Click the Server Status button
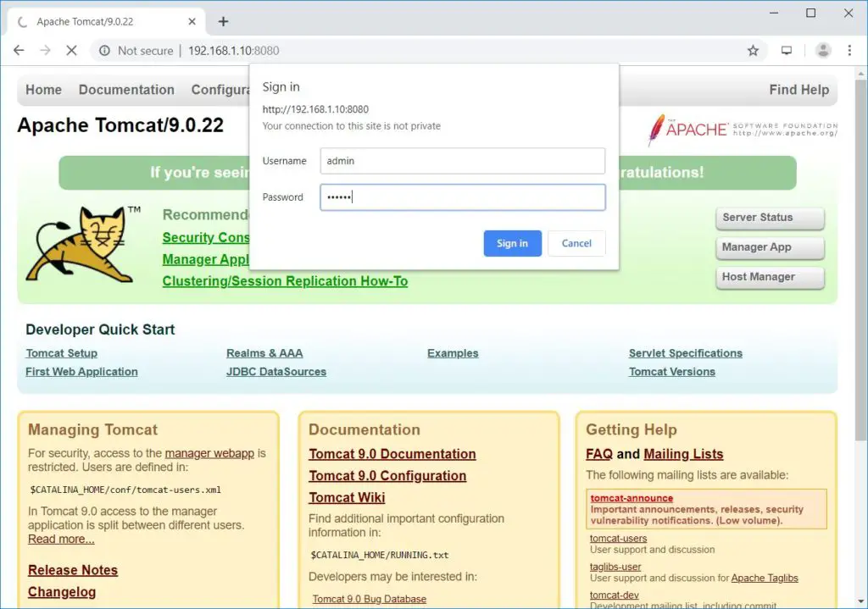This screenshot has width=868, height=609. click(770, 218)
